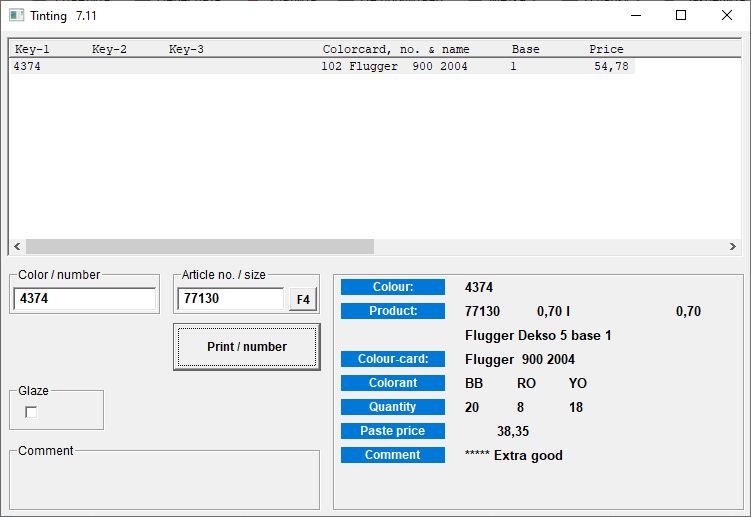
Task: Click the Print / number button
Action: 247,347
